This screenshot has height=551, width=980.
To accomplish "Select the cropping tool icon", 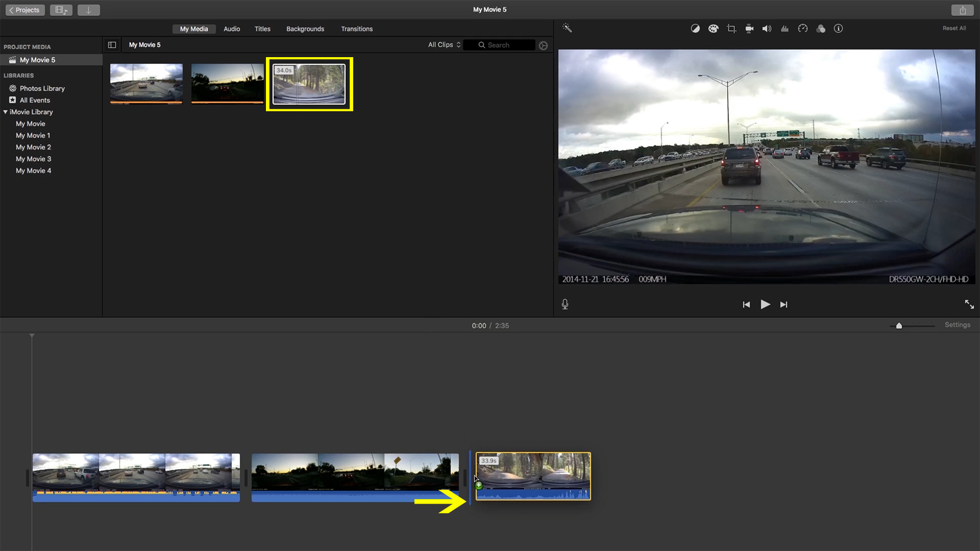I will (x=731, y=29).
